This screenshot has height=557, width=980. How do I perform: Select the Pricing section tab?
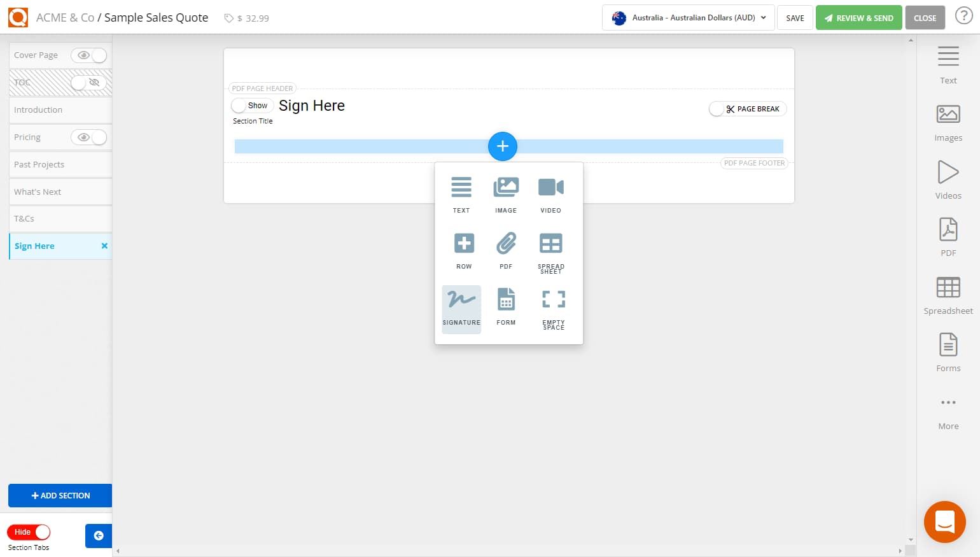tap(38, 137)
